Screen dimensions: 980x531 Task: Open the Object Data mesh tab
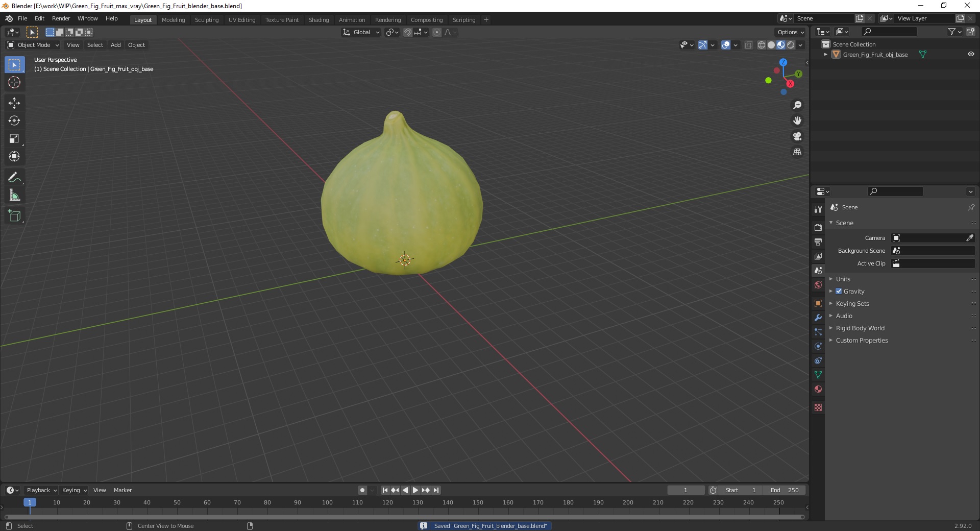818,375
